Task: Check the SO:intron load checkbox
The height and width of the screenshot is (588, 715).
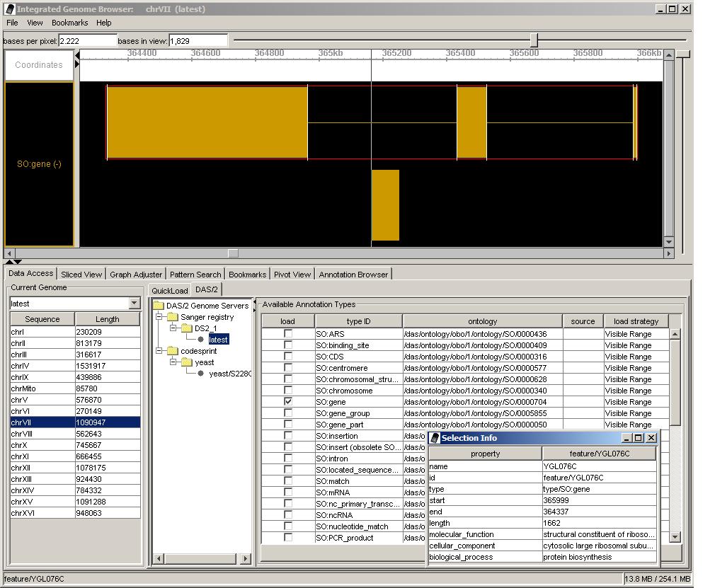Action: 288,459
